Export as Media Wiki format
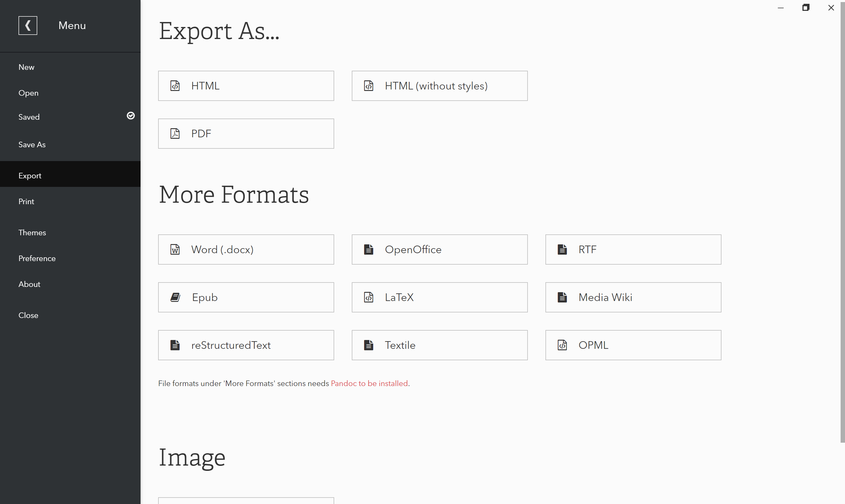 633,297
